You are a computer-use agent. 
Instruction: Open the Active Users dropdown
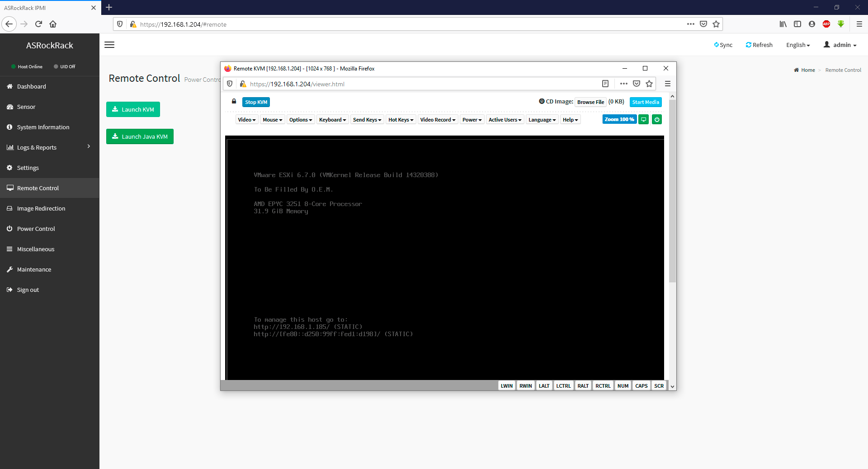505,120
